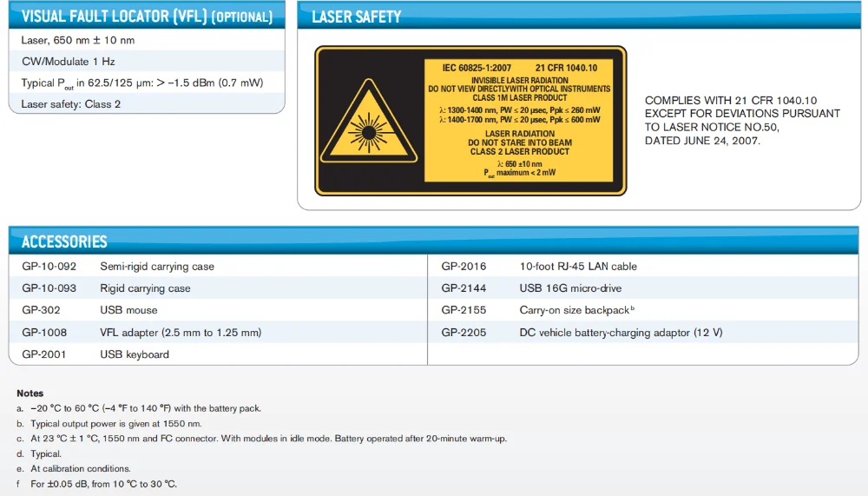The image size is (868, 496).
Task: Click 'DO NOT STARE INTO BEAM' line
Action: click(x=519, y=142)
